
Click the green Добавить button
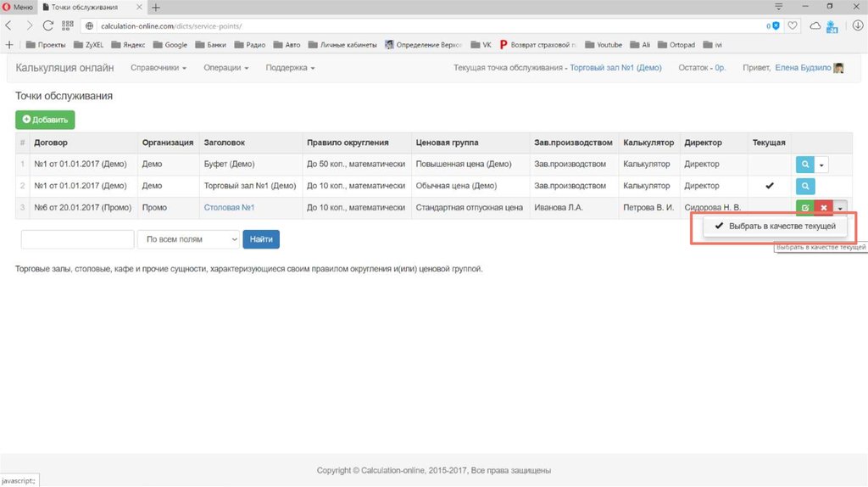(45, 120)
